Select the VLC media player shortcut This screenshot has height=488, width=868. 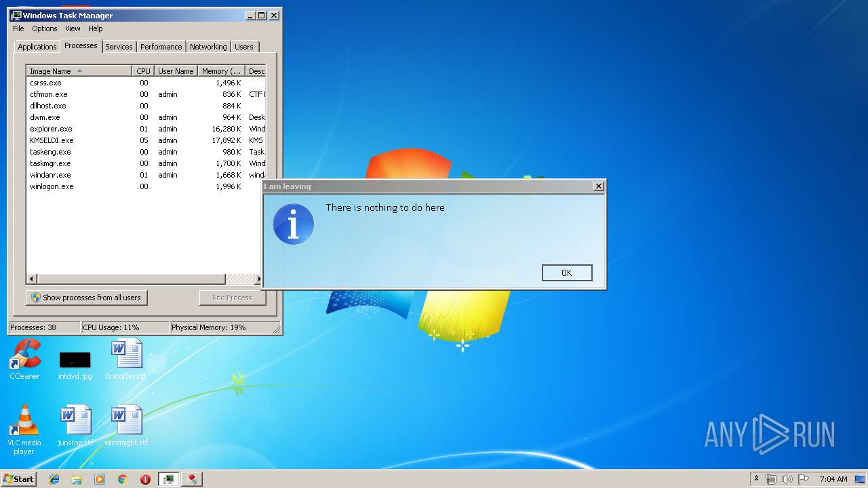point(24,430)
